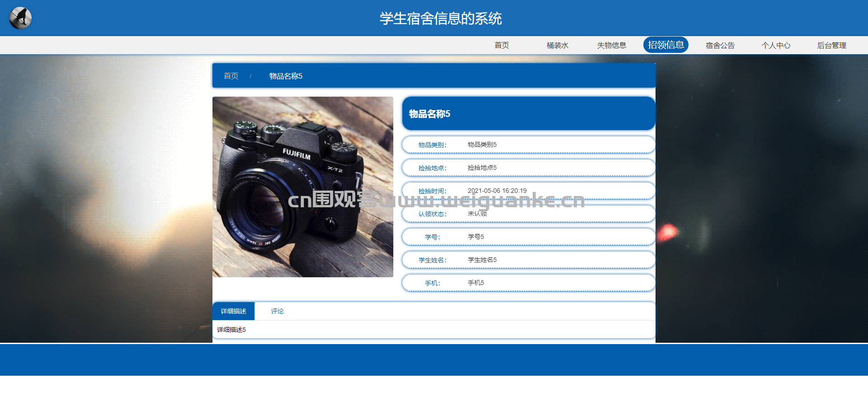
Task: Click the 学生姓名 info row
Action: [x=528, y=260]
